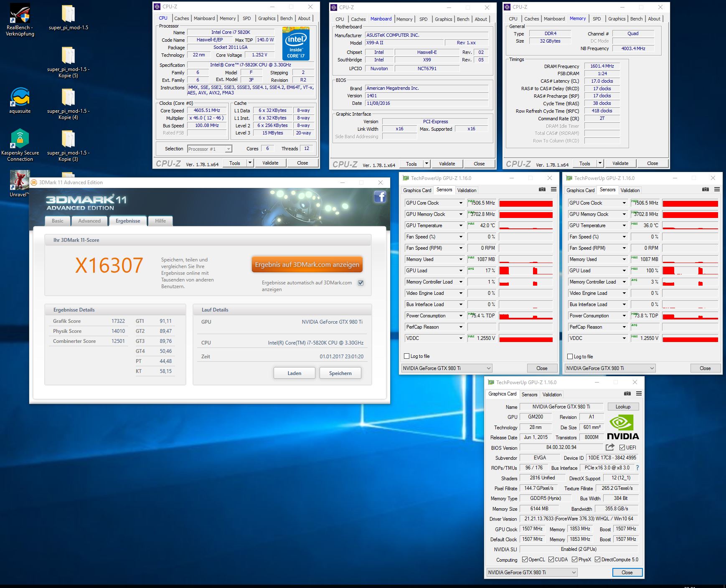Switch to Bench tab in Memory CPU-Z window

point(637,19)
